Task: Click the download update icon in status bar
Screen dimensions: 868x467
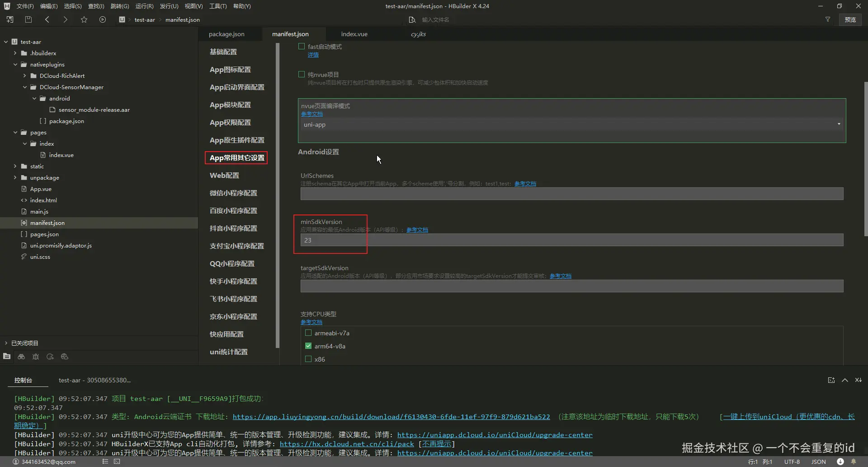Action: tap(840, 462)
